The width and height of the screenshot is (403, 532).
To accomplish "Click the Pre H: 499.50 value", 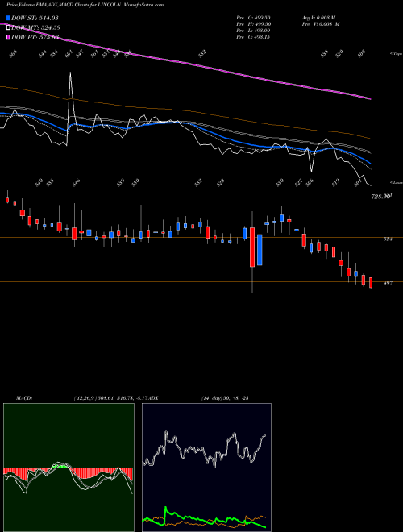I will [x=253, y=24].
